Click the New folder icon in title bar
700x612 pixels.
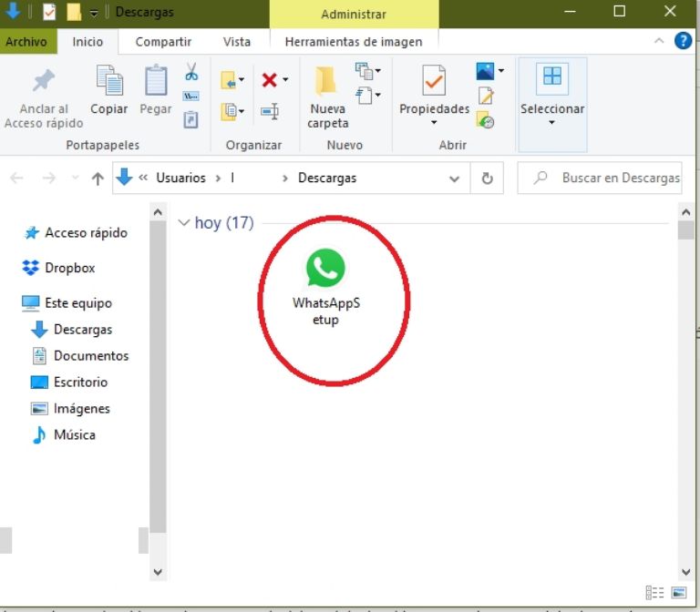[74, 12]
